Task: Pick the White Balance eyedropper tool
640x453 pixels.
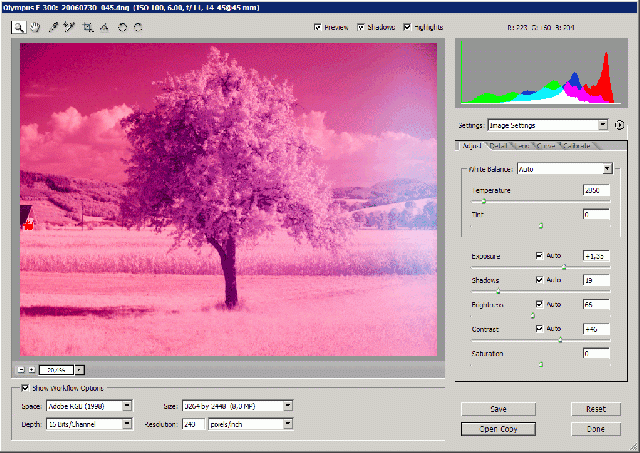Action: (x=54, y=27)
